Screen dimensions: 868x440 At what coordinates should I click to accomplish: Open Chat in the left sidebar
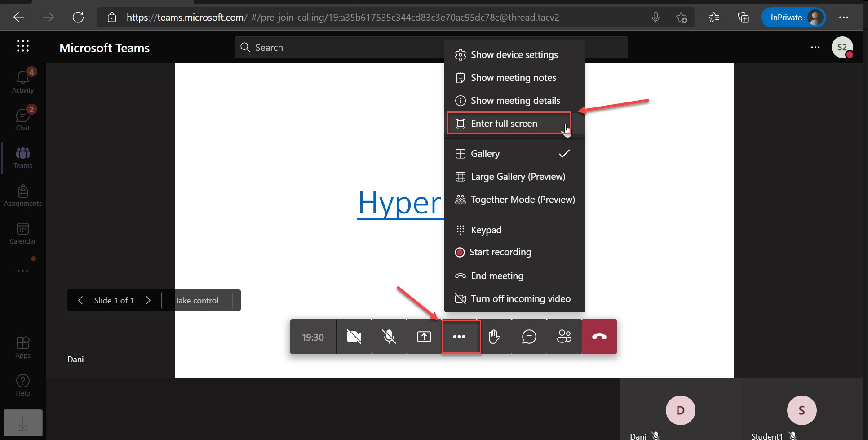pyautogui.click(x=23, y=119)
